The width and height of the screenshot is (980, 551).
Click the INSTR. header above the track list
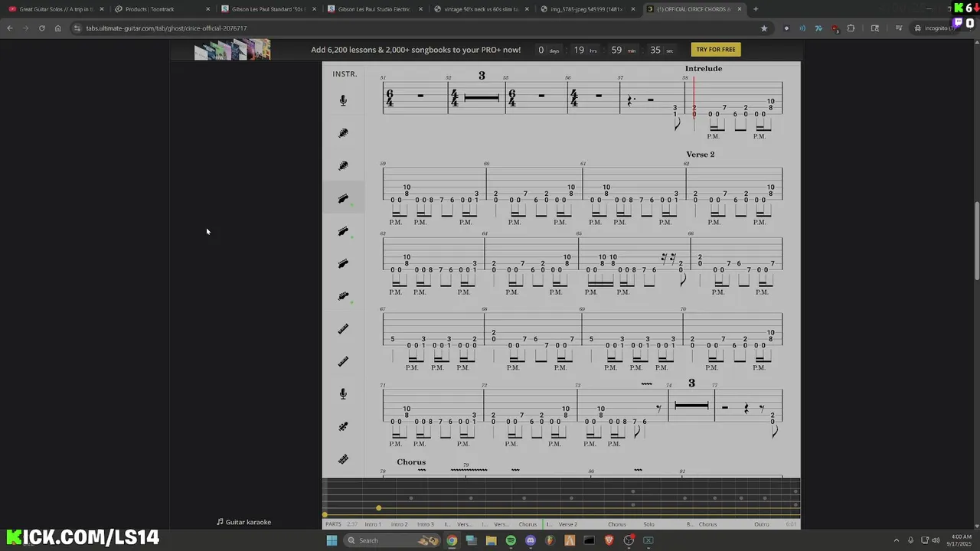345,74
